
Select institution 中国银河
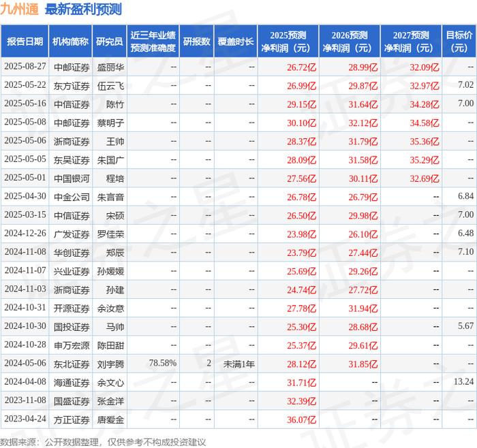(x=72, y=178)
